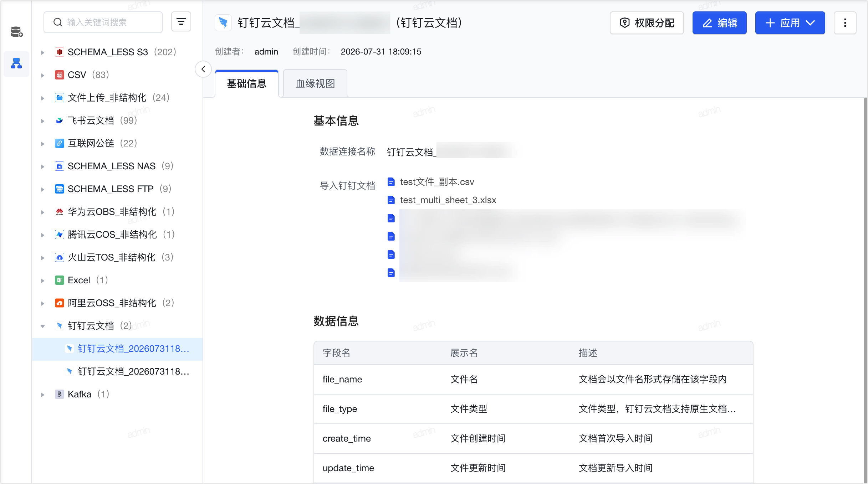
Task: Collapse the sidebar with the arrow button
Action: pos(203,69)
